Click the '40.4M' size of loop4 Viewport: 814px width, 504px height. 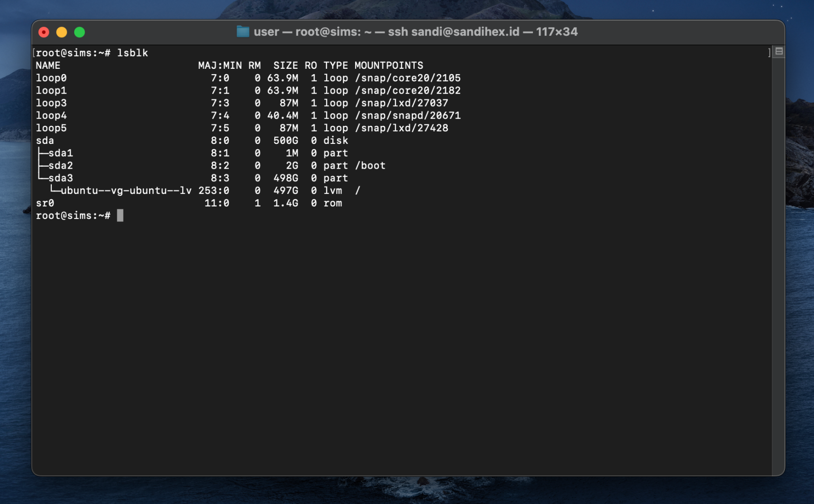pos(282,116)
